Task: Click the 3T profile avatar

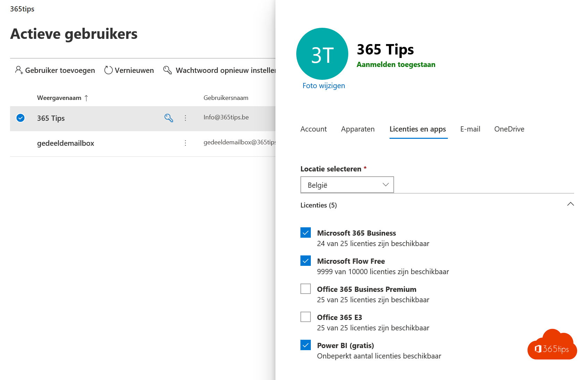Action: click(x=322, y=54)
